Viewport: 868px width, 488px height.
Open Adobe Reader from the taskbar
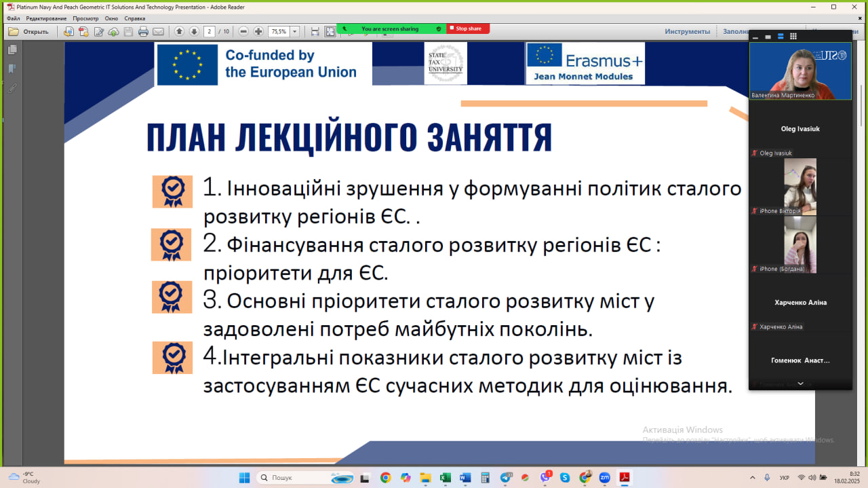coord(624,478)
